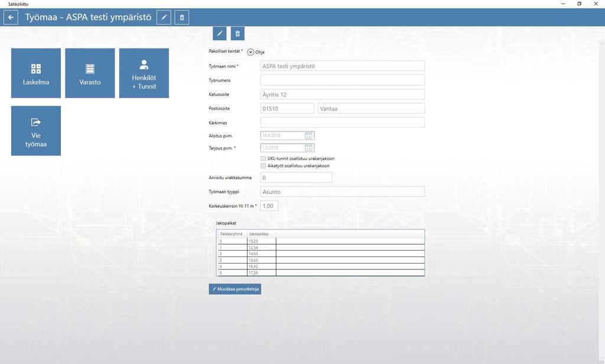605x364 pixels.
Task: Open the Tarjous pvm. calendar picker
Action: pyautogui.click(x=308, y=148)
